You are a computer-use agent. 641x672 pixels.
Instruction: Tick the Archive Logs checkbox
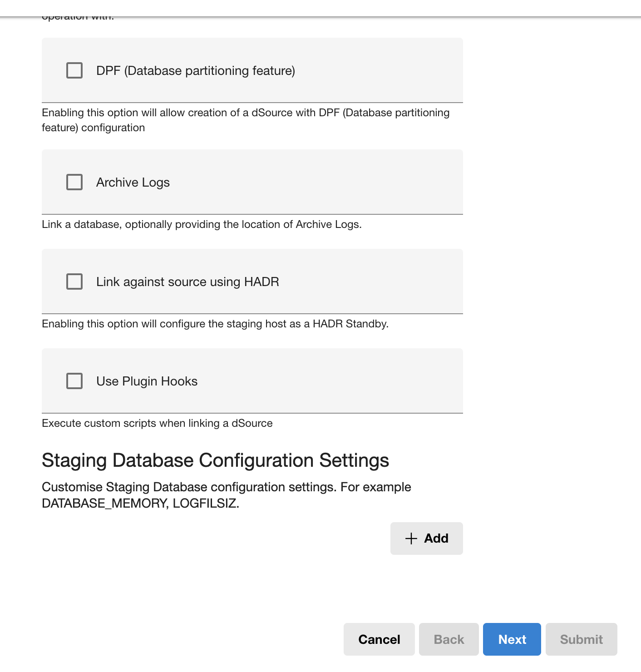pyautogui.click(x=74, y=182)
